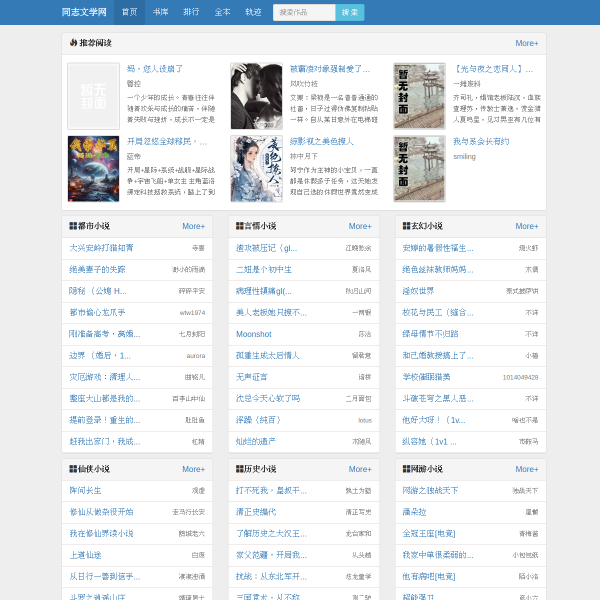This screenshot has height=600, width=600.
Task: Click the grid icon beside 玄幻小说
Action: pyautogui.click(x=407, y=226)
